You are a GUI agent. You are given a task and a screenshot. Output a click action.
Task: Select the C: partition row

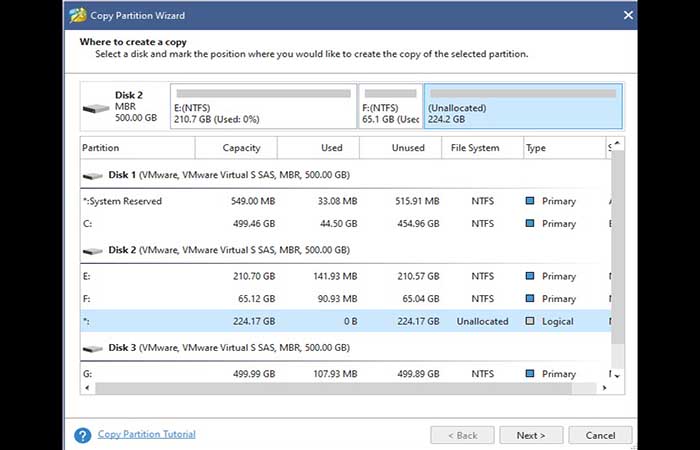coord(346,224)
